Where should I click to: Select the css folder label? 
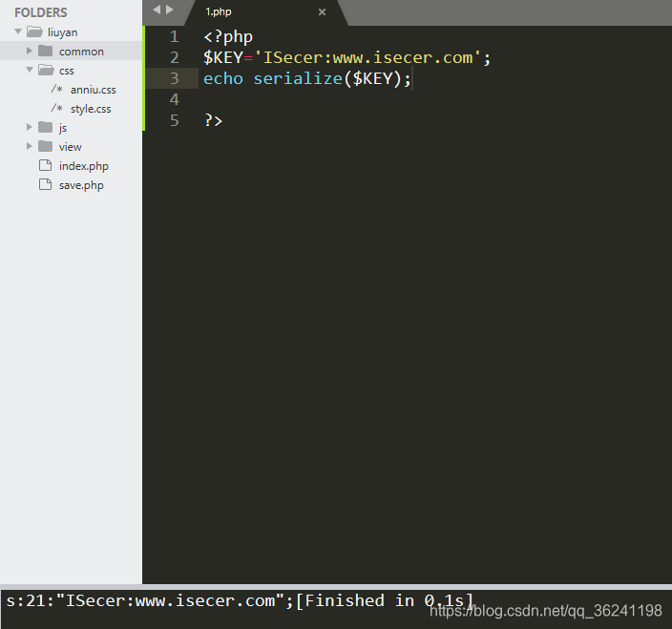coord(67,71)
